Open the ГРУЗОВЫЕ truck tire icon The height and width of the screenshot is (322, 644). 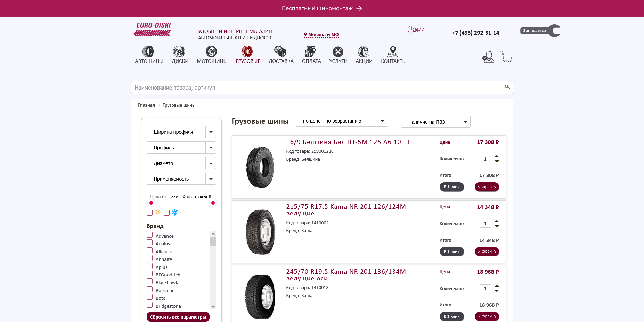(247, 51)
